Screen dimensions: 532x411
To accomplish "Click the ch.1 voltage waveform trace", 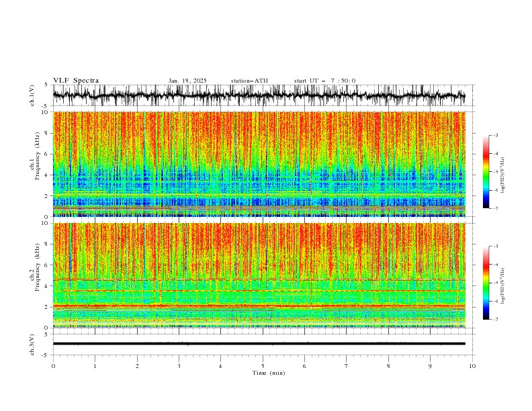I will tap(259, 95).
